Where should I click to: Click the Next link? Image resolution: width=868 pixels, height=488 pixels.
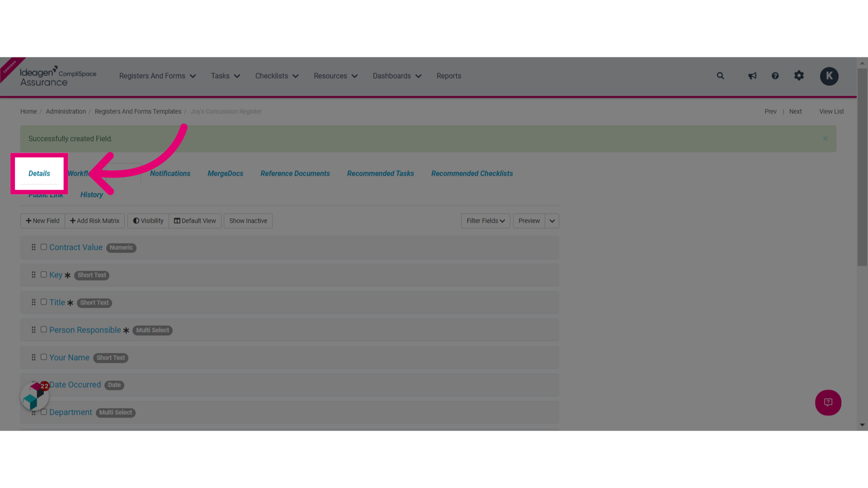click(x=795, y=112)
